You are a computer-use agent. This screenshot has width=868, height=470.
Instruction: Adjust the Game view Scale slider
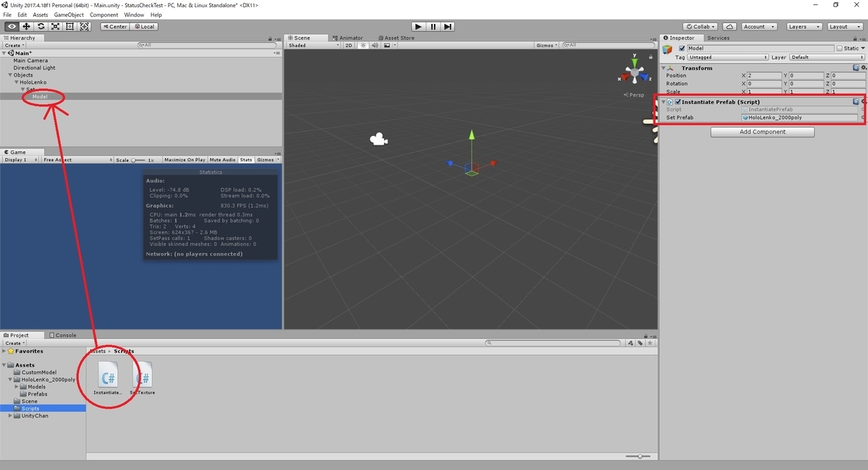(139, 160)
